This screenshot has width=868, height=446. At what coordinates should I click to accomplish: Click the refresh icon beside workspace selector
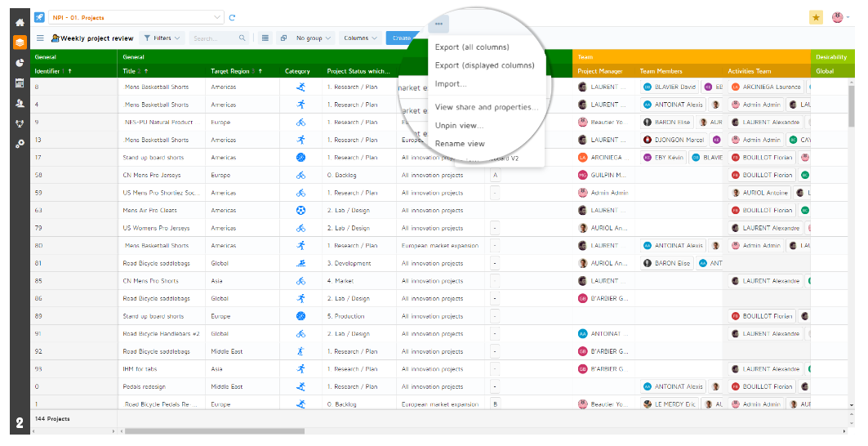coord(233,17)
